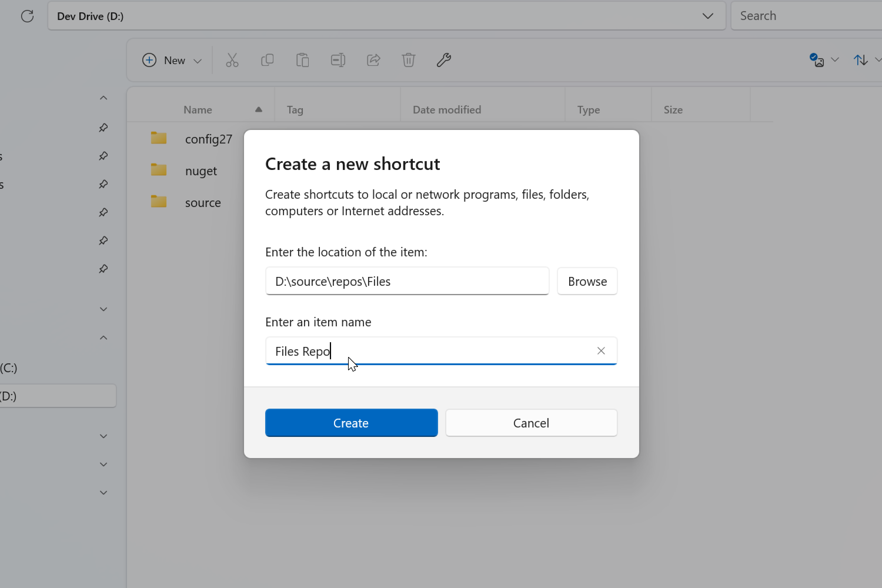The width and height of the screenshot is (882, 588).
Task: Delete the selected item
Action: (x=408, y=60)
